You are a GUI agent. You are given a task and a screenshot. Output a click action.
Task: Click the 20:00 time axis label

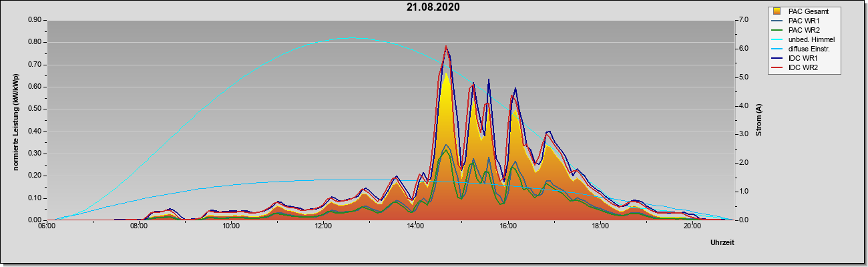click(692, 226)
